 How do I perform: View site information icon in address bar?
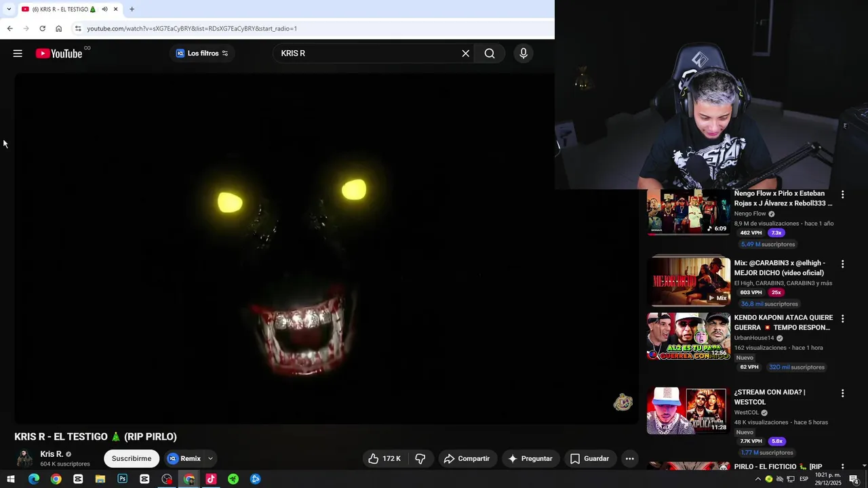[78, 28]
